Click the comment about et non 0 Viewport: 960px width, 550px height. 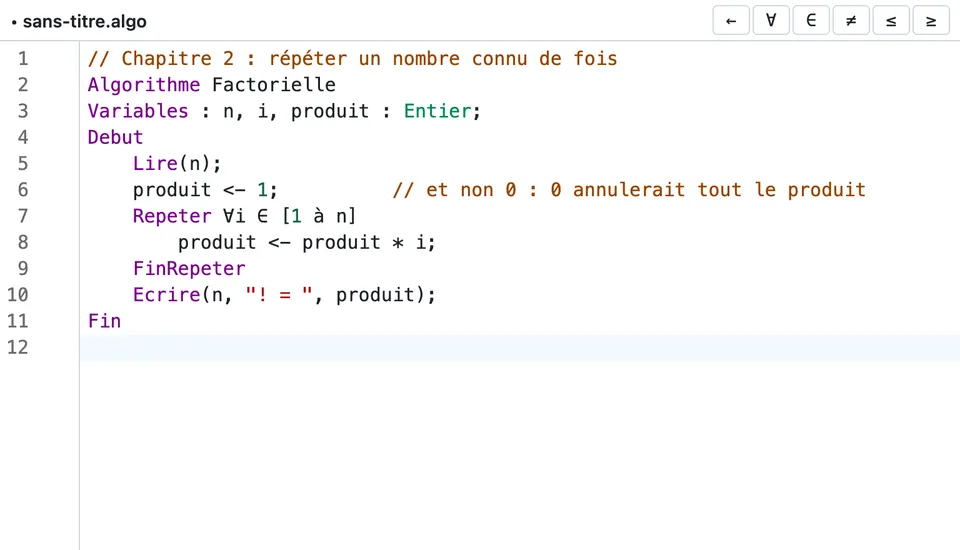(629, 190)
